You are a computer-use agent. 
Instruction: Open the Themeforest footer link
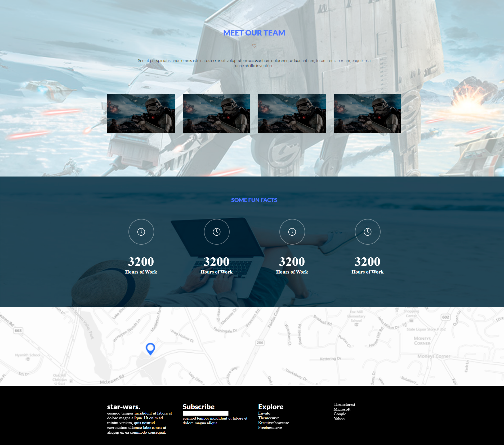coord(344,404)
